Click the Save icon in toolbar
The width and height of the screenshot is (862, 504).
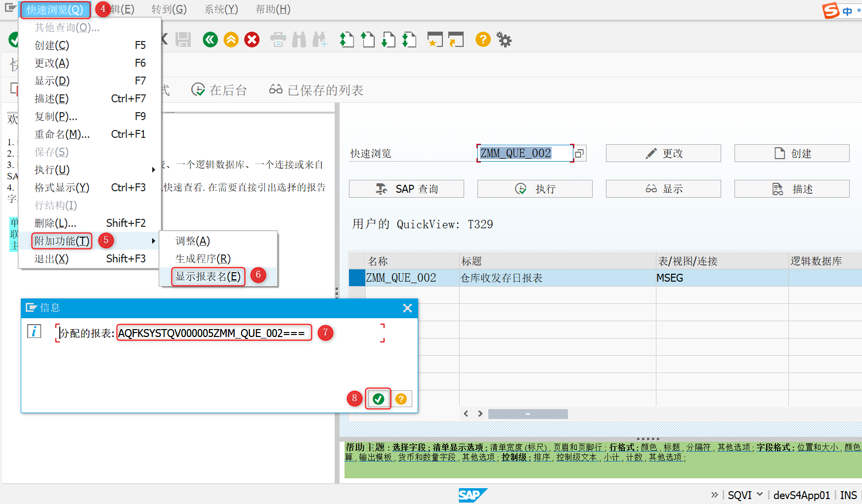click(183, 40)
